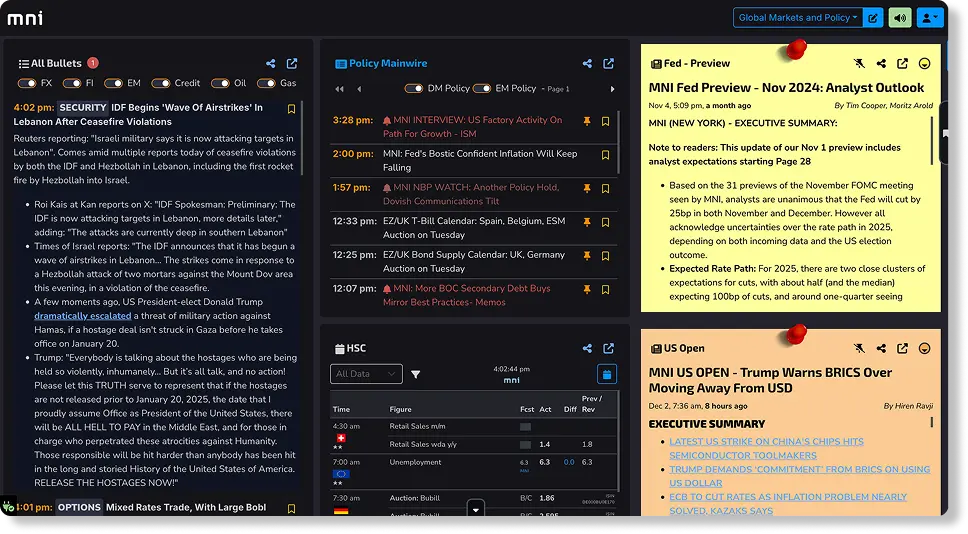Open the All Data dropdown in HSC
968x534 pixels.
366,374
